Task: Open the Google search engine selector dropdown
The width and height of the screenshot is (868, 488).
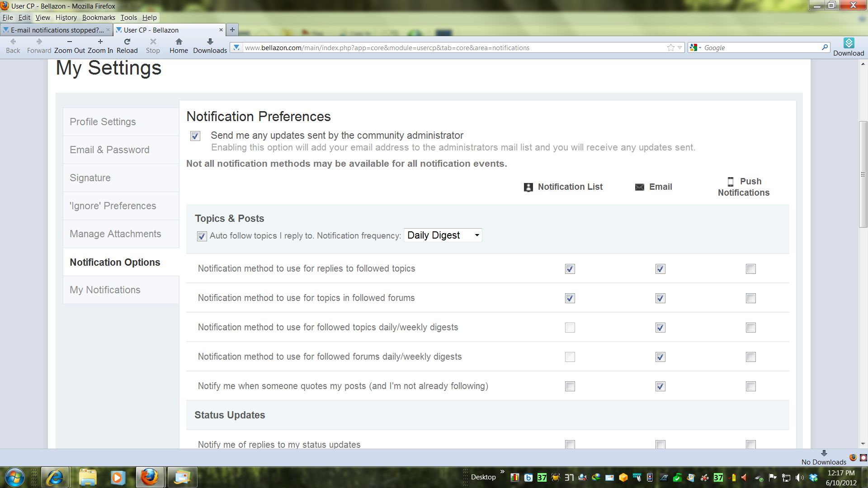Action: 695,47
